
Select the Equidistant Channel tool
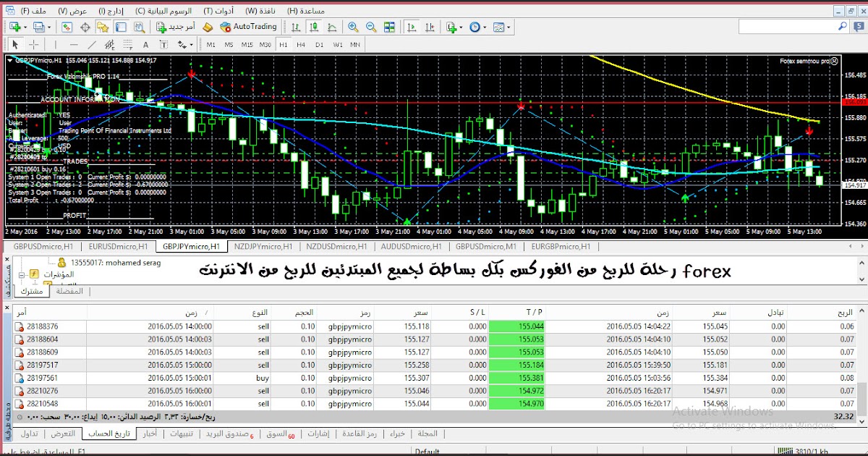(109, 45)
